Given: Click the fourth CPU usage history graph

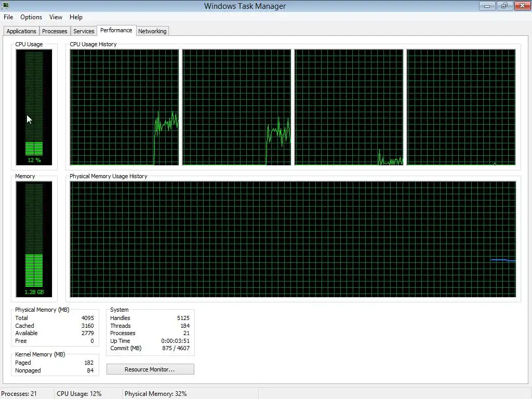Looking at the screenshot, I should pyautogui.click(x=461, y=107).
